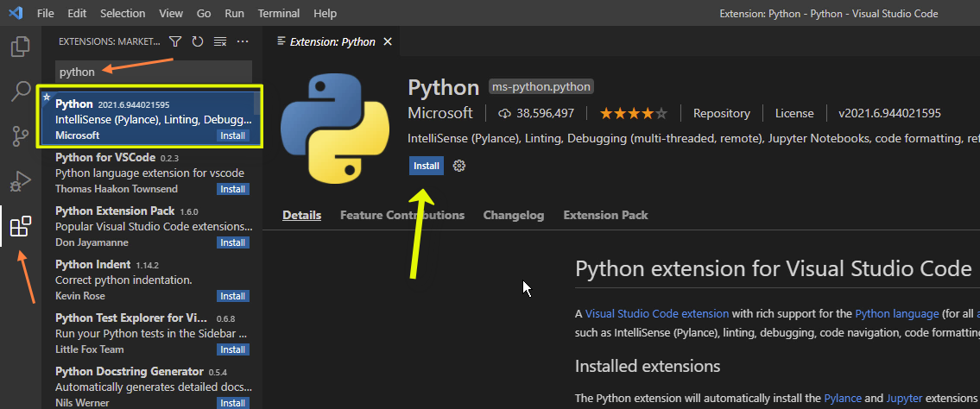Select Python for VSCode list entry

pos(153,173)
